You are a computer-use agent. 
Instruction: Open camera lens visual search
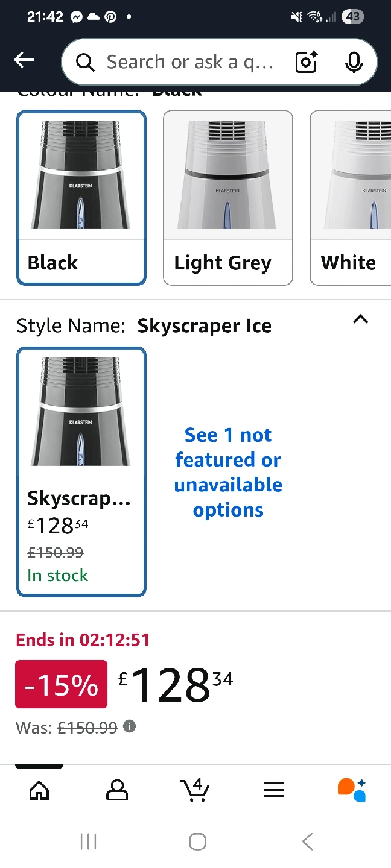click(x=307, y=62)
